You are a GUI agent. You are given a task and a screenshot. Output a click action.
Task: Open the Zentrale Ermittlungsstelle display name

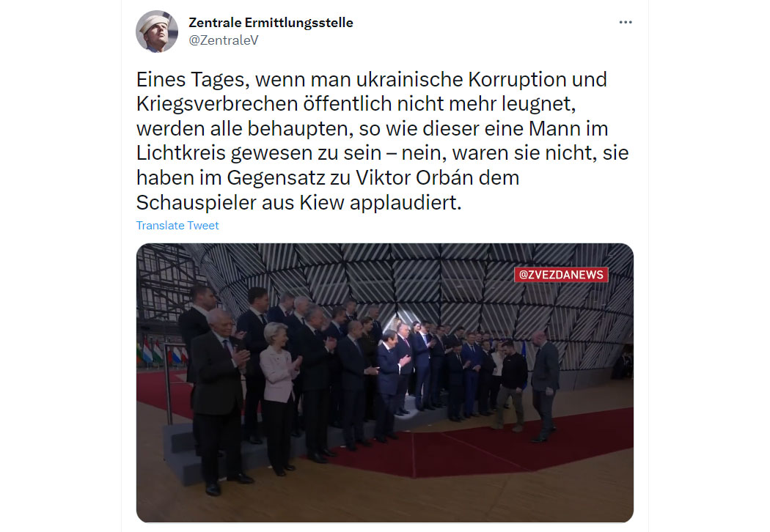tap(271, 23)
